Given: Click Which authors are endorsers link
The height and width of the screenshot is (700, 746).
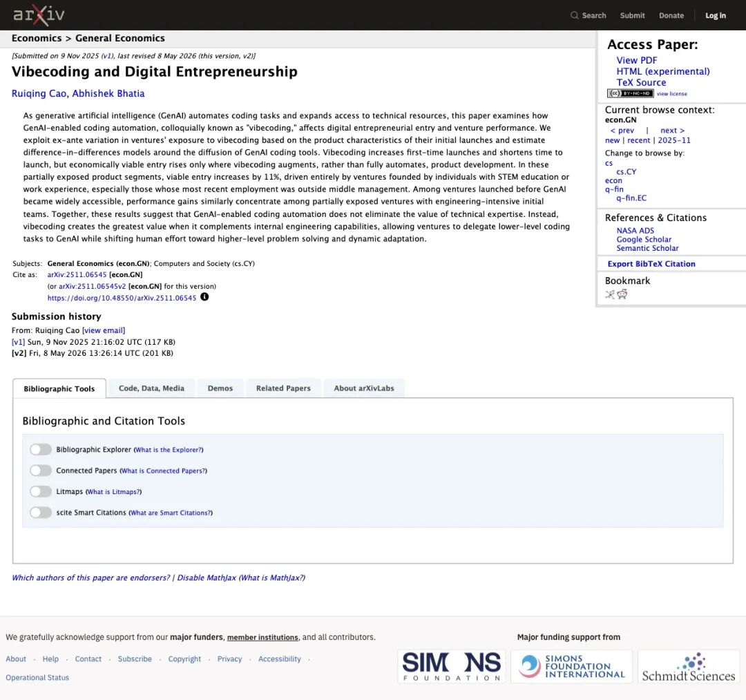Looking at the screenshot, I should point(91,578).
